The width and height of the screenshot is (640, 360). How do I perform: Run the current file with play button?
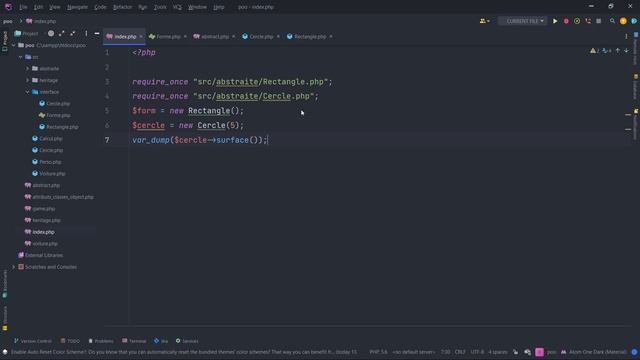point(555,21)
